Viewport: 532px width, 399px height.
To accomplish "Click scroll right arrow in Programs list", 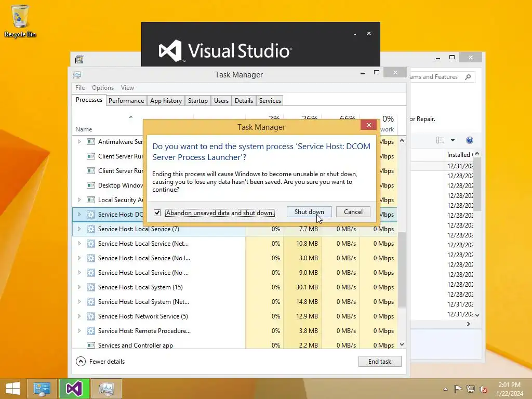I will point(469,324).
